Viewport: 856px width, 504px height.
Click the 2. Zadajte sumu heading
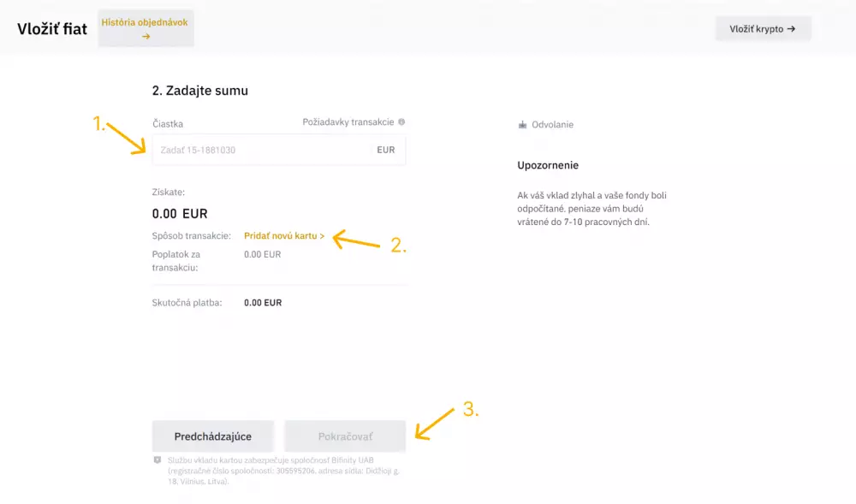[x=200, y=90]
